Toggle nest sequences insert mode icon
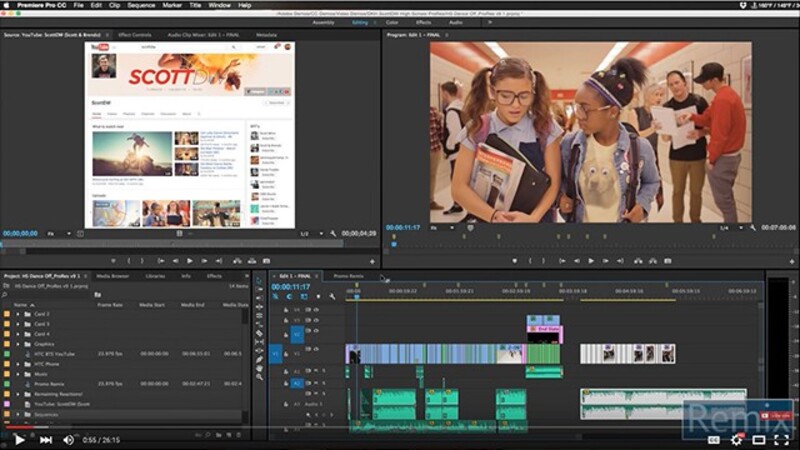Image resolution: width=800 pixels, height=450 pixels. point(276,296)
